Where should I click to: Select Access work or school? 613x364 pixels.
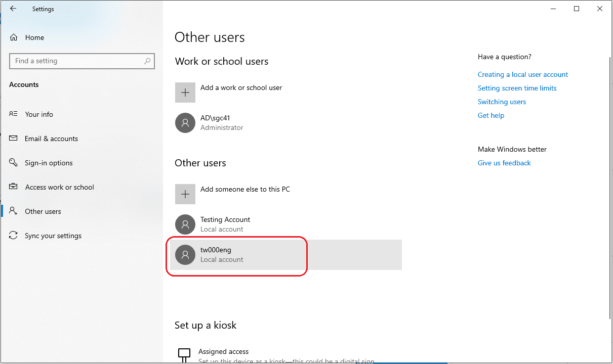[59, 187]
